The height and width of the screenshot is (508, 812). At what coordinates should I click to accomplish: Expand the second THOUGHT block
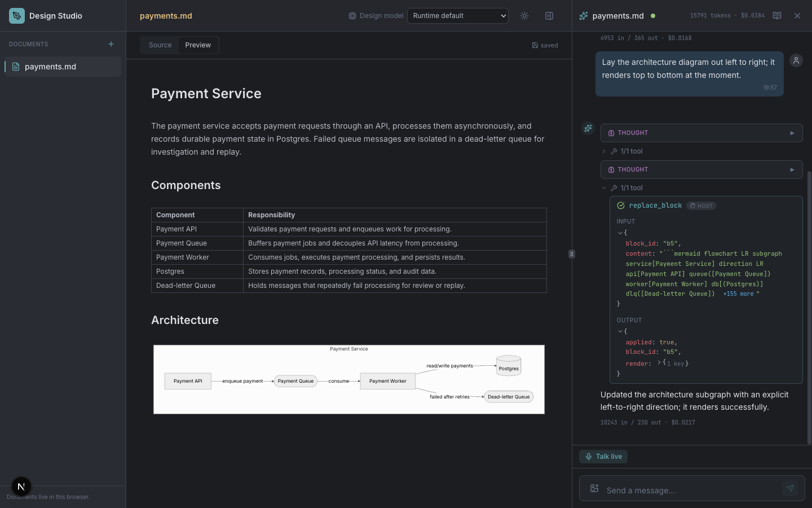(701, 170)
